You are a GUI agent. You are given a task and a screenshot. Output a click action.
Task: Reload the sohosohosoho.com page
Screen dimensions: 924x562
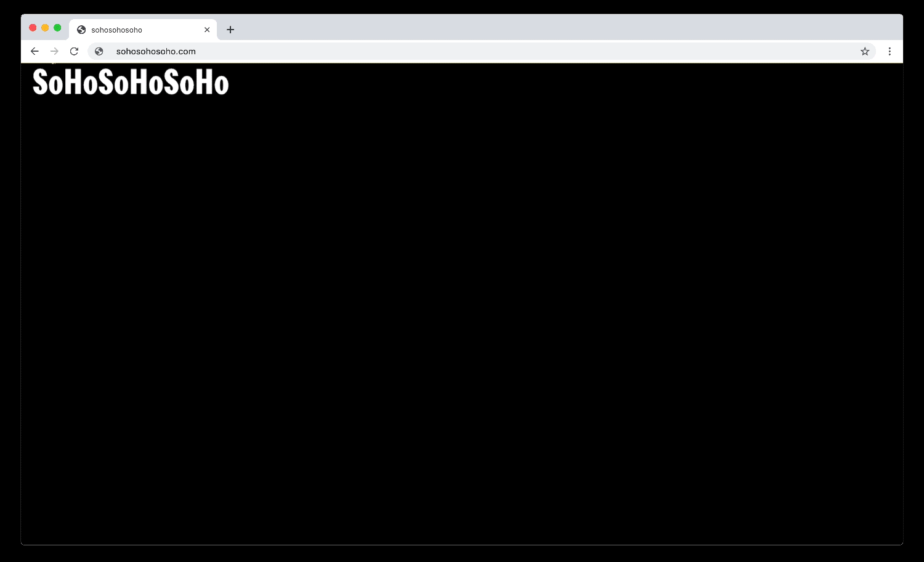pos(74,51)
